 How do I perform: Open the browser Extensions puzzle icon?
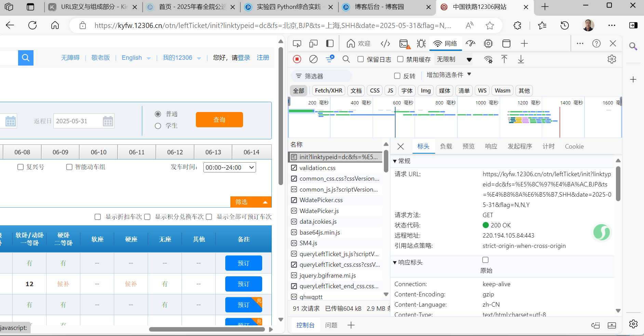click(518, 25)
